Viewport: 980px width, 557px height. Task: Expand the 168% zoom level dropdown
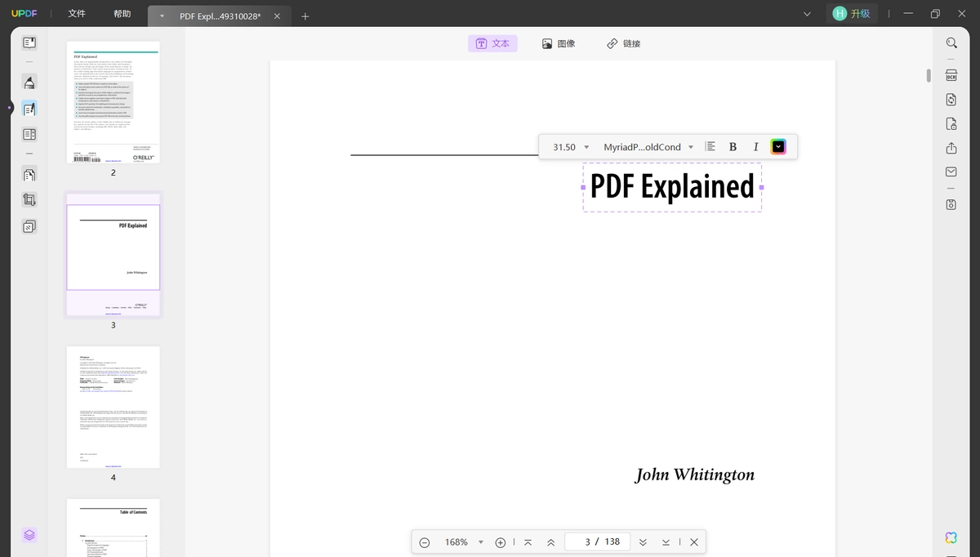pyautogui.click(x=480, y=542)
